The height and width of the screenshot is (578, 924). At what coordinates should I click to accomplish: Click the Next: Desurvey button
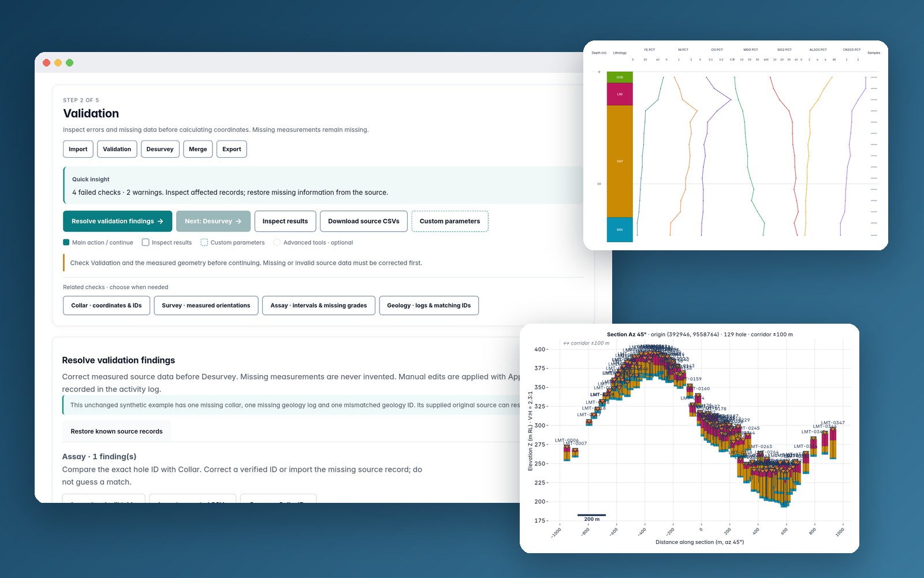pos(213,221)
